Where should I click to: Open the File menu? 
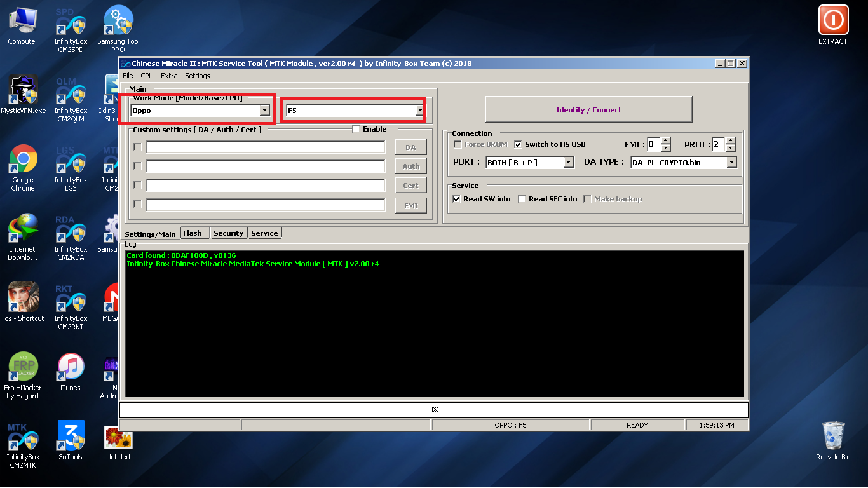coord(128,76)
